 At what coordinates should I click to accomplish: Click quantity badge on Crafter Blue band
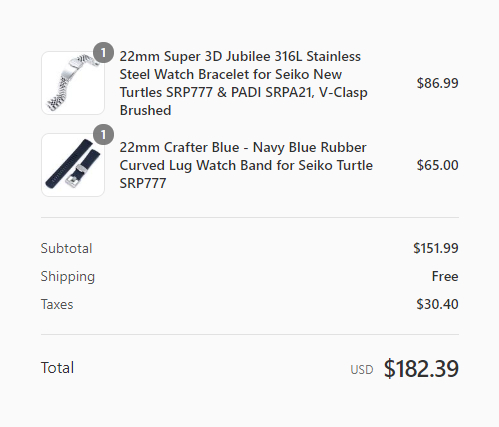coord(103,135)
